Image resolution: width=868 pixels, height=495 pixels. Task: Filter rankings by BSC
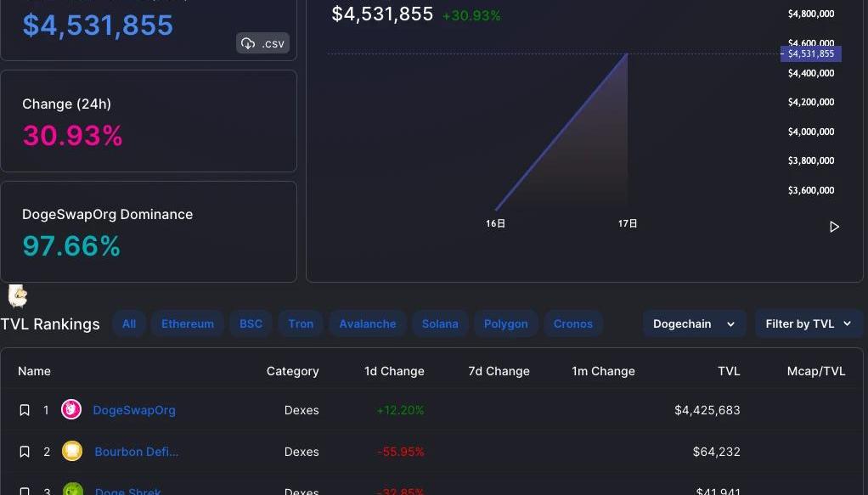click(x=251, y=323)
